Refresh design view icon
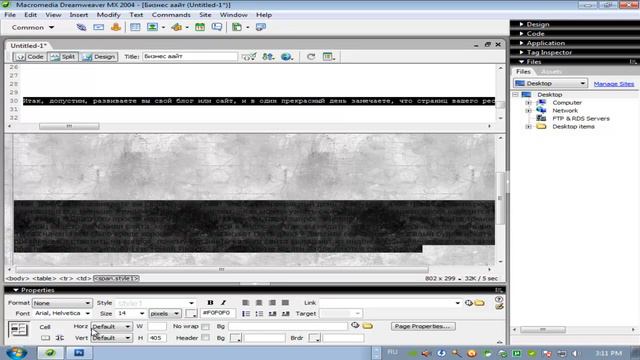 [311, 57]
